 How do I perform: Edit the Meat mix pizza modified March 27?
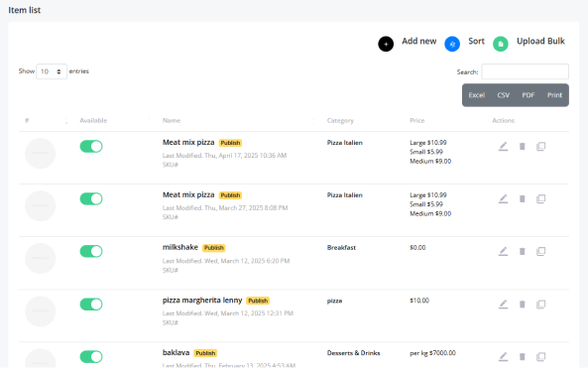point(504,198)
